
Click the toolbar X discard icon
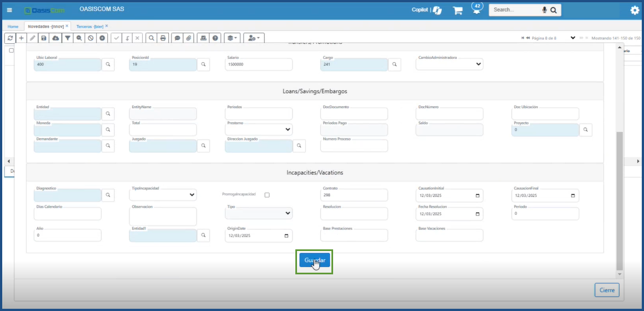[137, 38]
